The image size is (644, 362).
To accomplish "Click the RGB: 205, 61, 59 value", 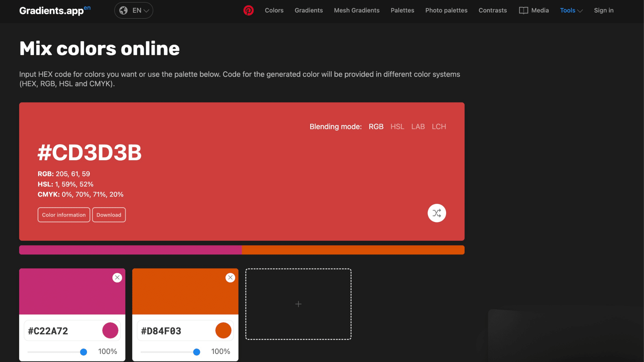I will 64,174.
